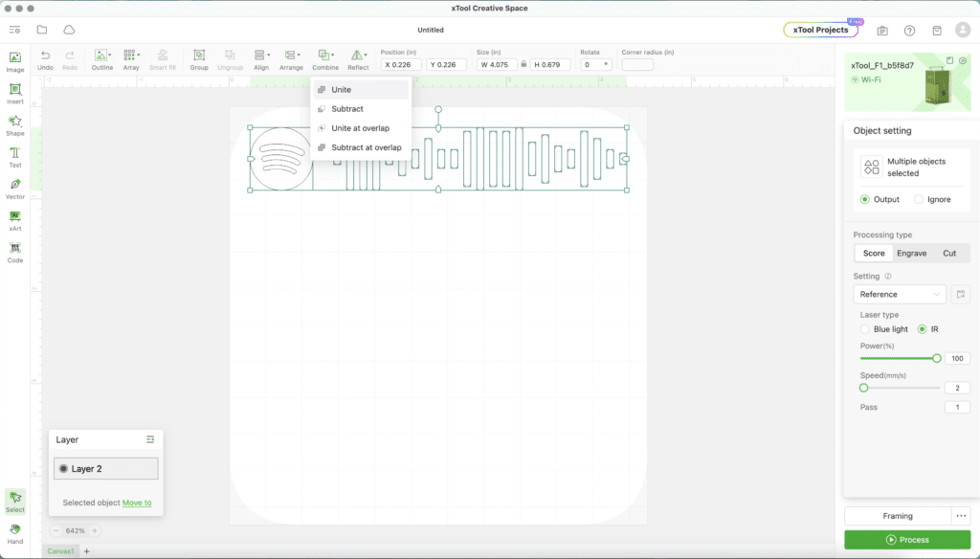
Task: Click the Move to link
Action: (137, 503)
